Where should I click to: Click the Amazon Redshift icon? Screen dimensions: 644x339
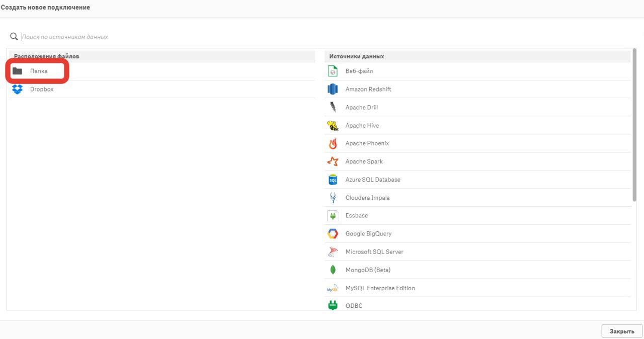pyautogui.click(x=333, y=90)
